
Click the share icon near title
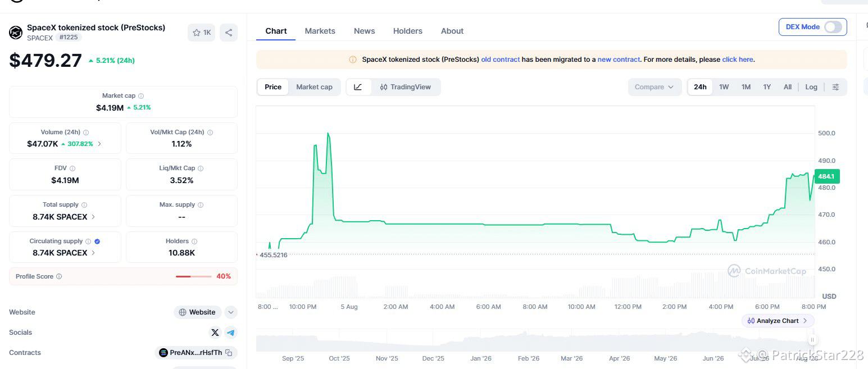(x=229, y=33)
